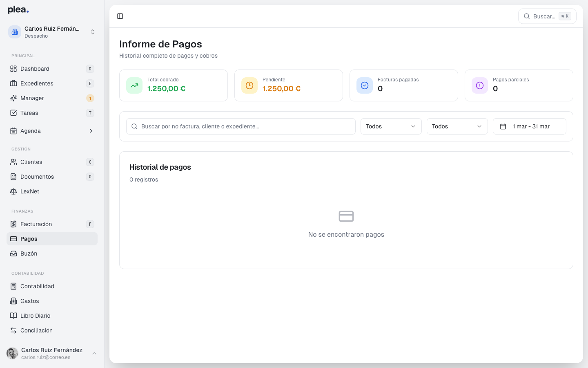Image resolution: width=588 pixels, height=368 pixels.
Task: Navigate to Contabilidad
Action: coord(52,286)
